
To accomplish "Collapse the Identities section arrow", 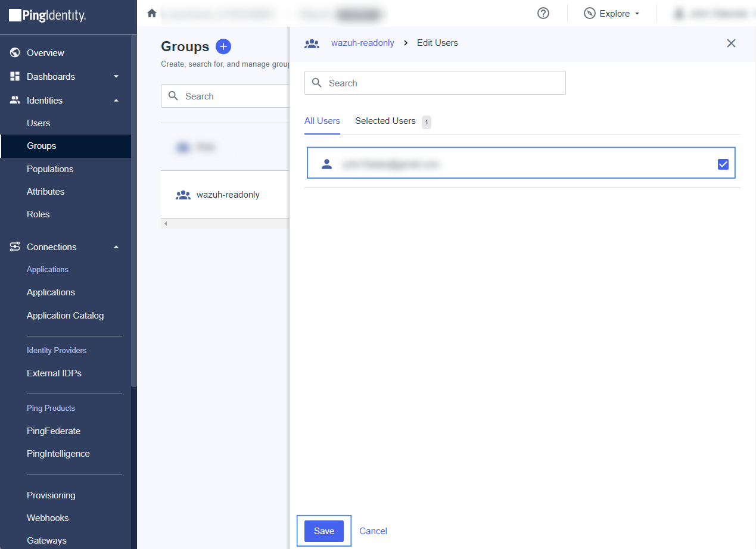I will 116,101.
